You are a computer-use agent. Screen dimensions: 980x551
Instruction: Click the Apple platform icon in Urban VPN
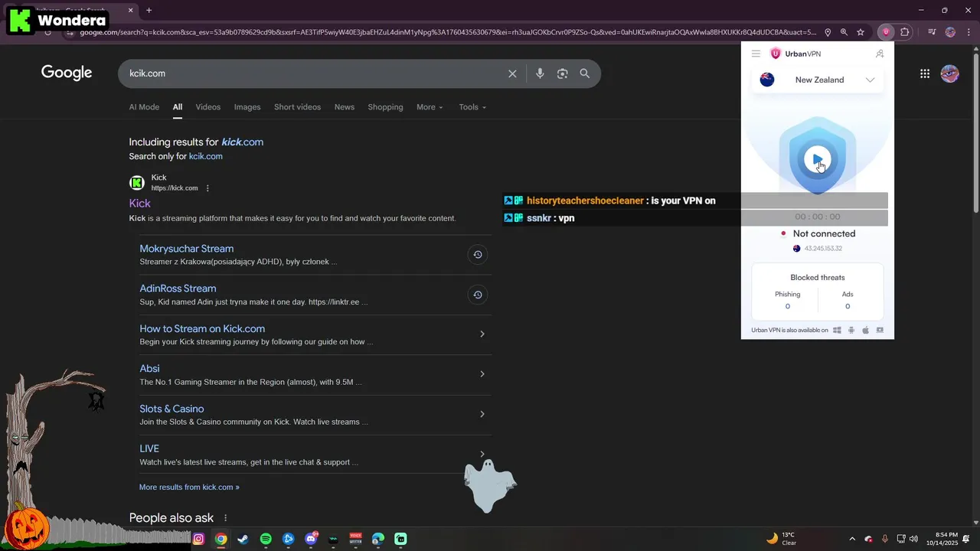coord(866,331)
